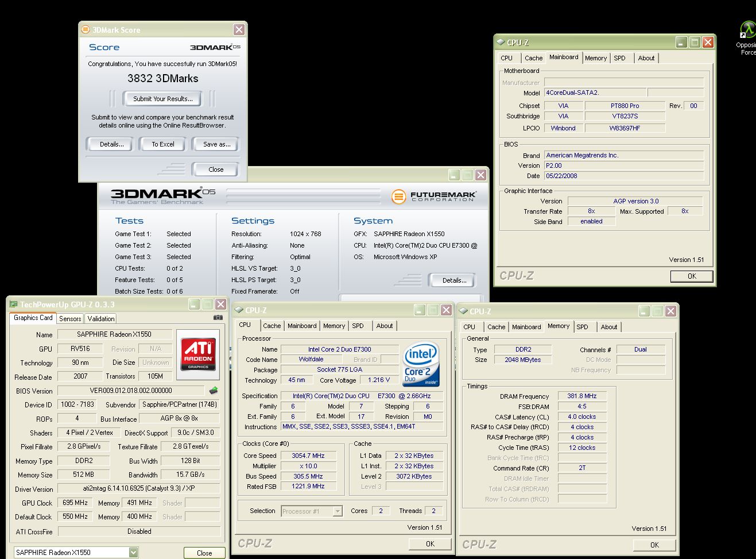Click the AGP version 3.0 field
The width and height of the screenshot is (756, 559).
click(635, 201)
